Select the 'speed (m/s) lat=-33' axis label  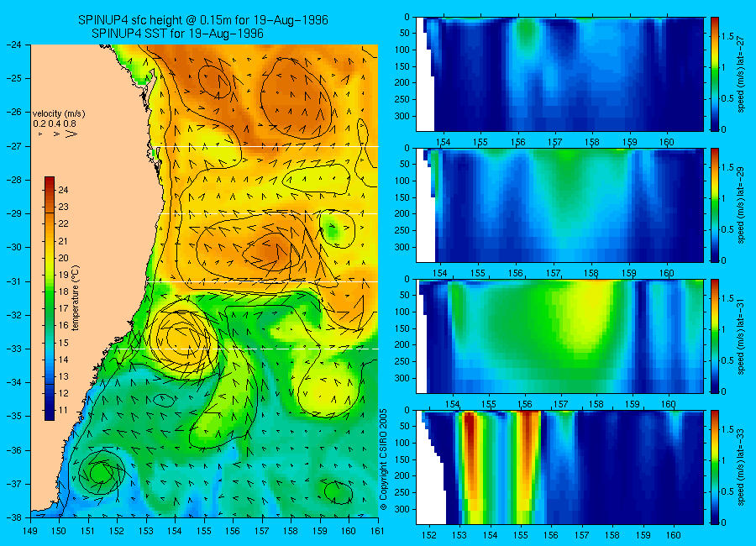[x=741, y=467]
